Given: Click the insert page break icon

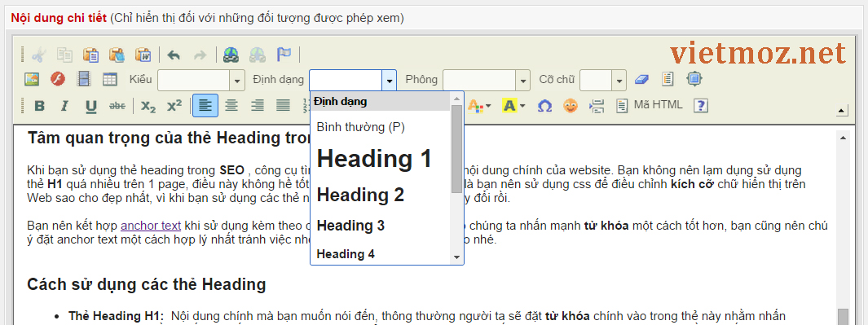Looking at the screenshot, I should (597, 106).
